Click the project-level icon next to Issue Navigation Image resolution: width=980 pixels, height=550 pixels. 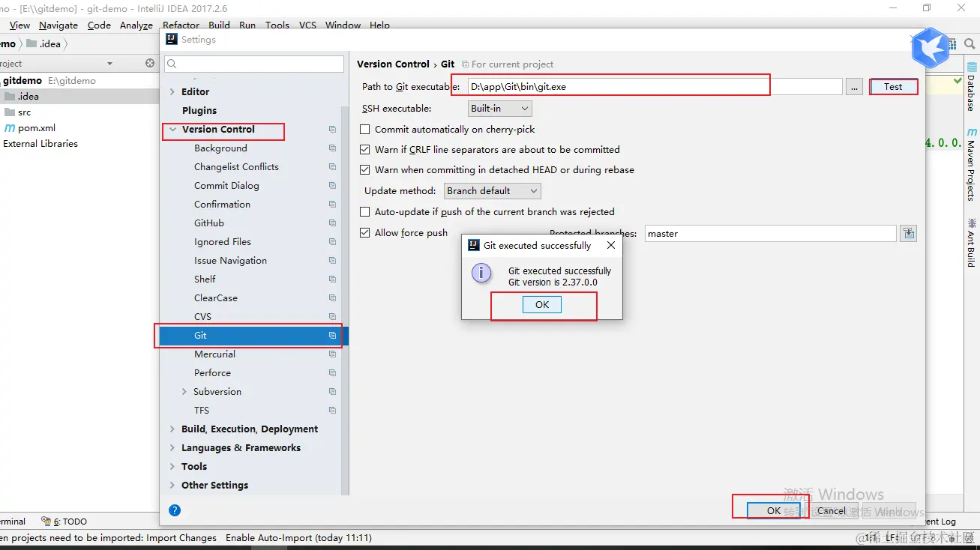coord(332,261)
